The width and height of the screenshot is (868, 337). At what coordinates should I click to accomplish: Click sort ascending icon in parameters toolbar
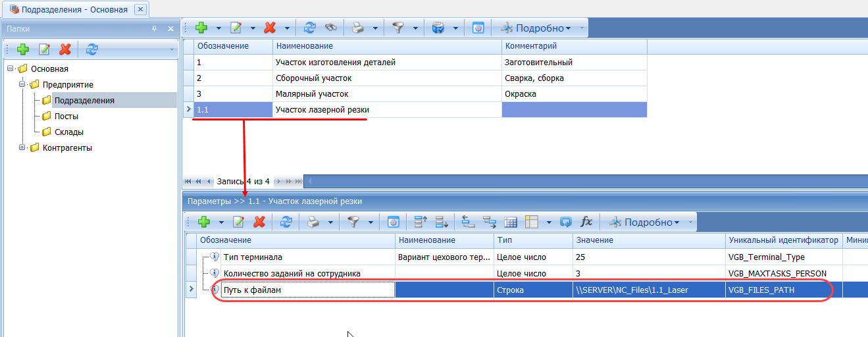coord(421,222)
